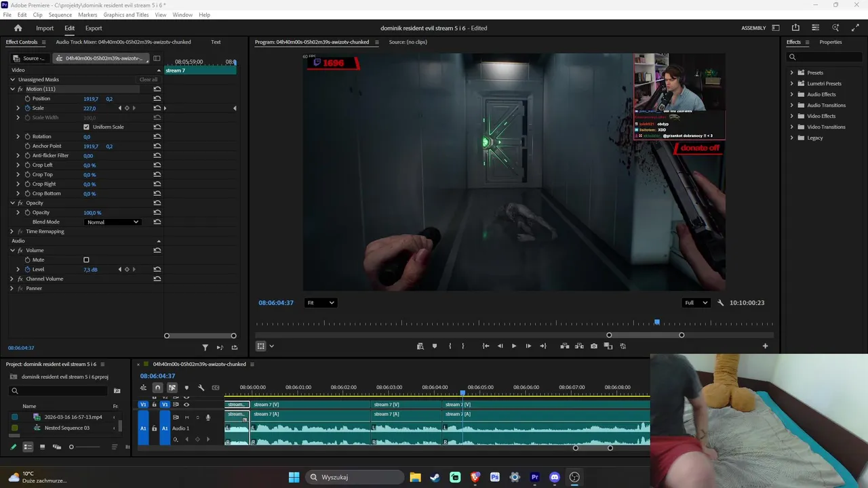Open the Quick Export share icon
868x488 pixels.
pyautogui.click(x=795, y=28)
